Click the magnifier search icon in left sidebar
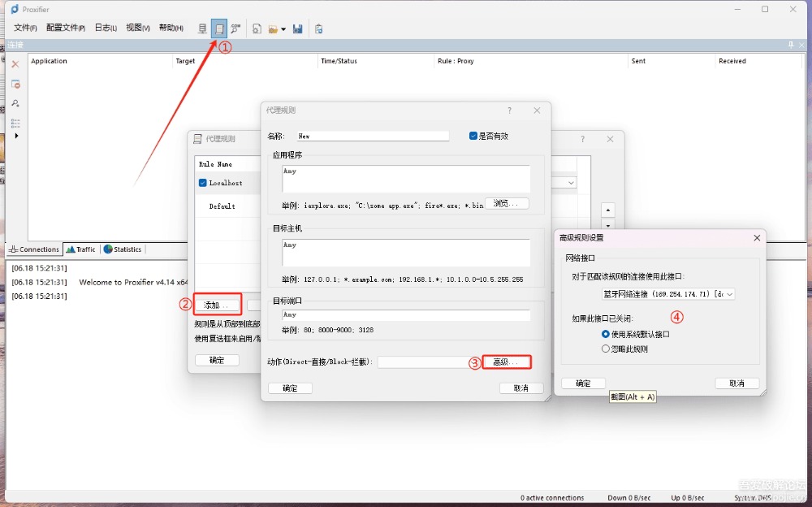 click(x=15, y=103)
